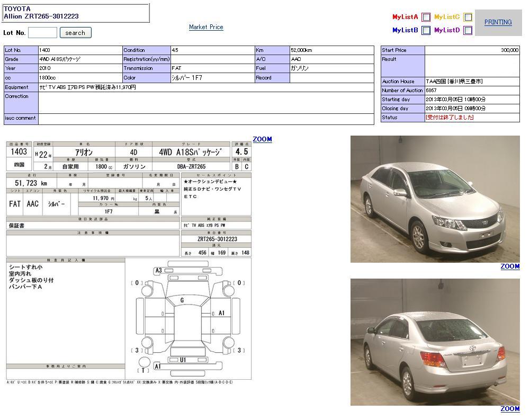Select the red Status text in auction table
The height and width of the screenshot is (420, 530).
click(450, 118)
